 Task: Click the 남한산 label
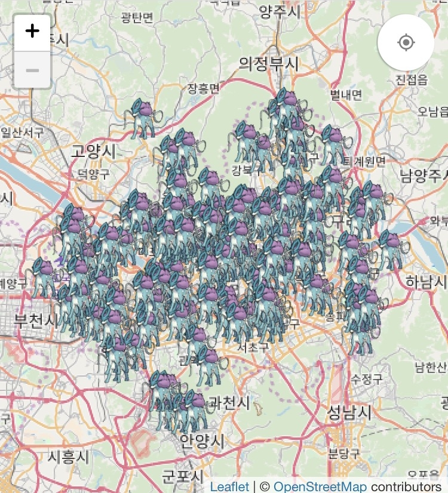tap(431, 367)
